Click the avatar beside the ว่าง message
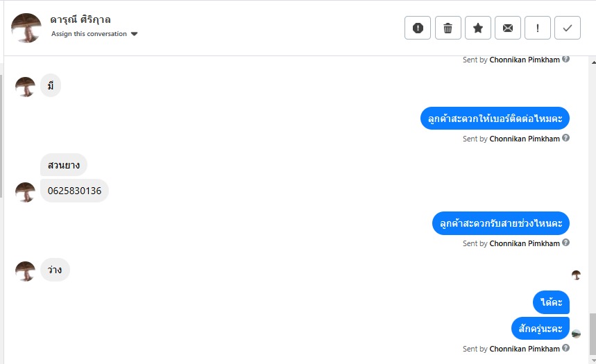Image resolution: width=596 pixels, height=364 pixels. tap(25, 271)
